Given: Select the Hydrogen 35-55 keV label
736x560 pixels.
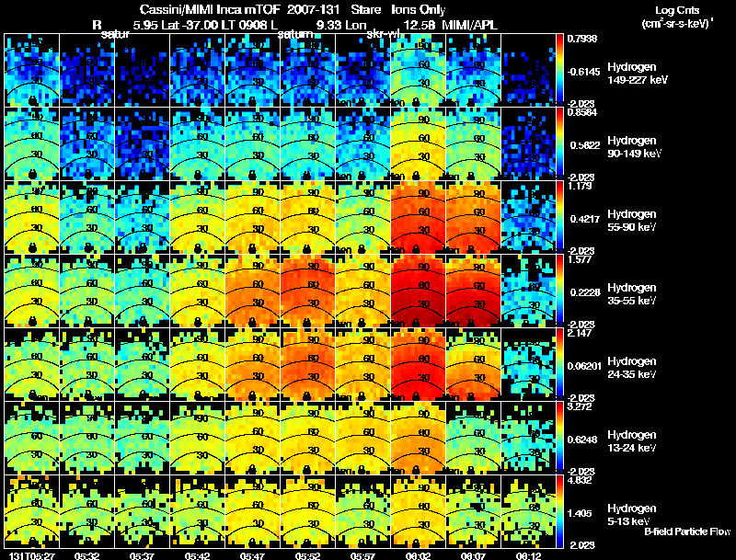Looking at the screenshot, I should click(x=631, y=294).
